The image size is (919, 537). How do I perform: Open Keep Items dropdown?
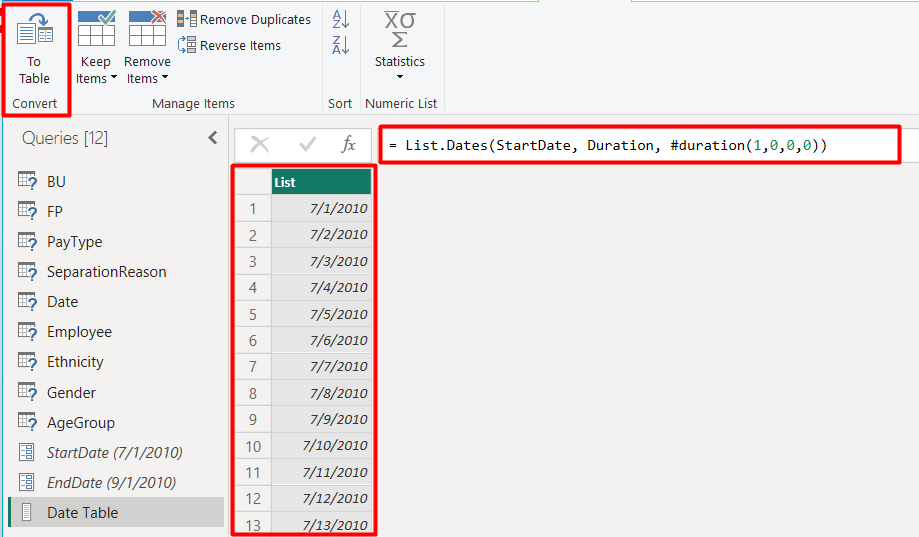[96, 49]
